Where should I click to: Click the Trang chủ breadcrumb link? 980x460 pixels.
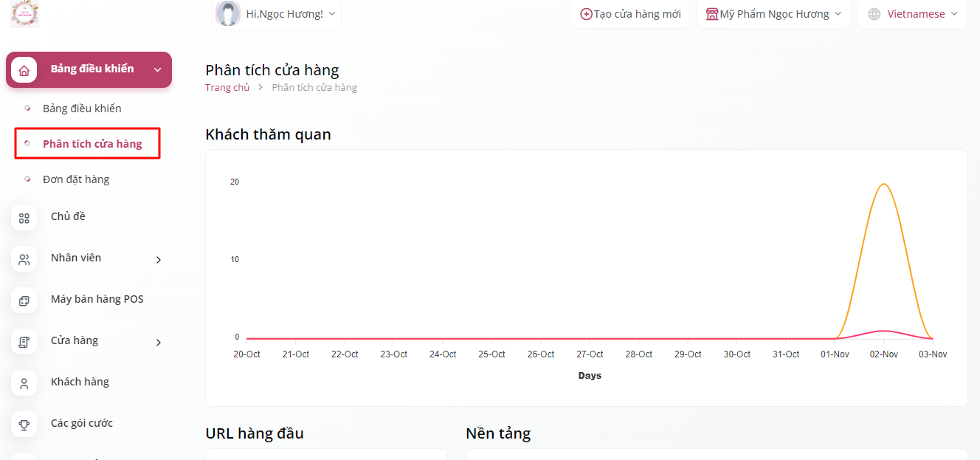tap(227, 87)
